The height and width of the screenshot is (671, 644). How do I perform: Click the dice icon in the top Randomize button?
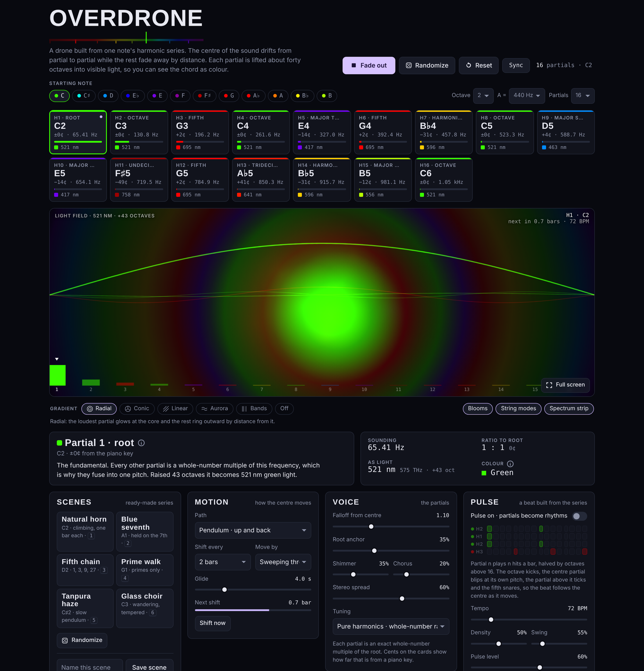point(409,65)
